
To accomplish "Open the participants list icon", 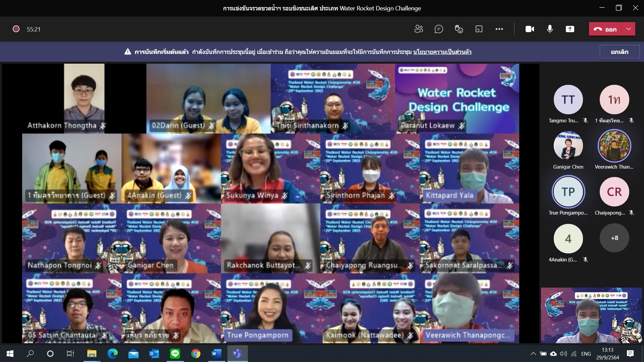I will (419, 29).
